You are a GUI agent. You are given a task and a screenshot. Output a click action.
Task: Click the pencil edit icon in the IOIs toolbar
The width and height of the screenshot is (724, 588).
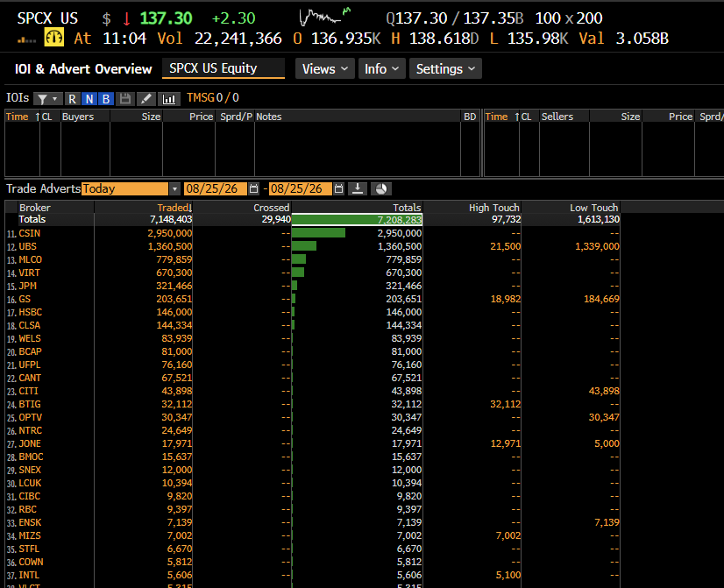tap(146, 99)
